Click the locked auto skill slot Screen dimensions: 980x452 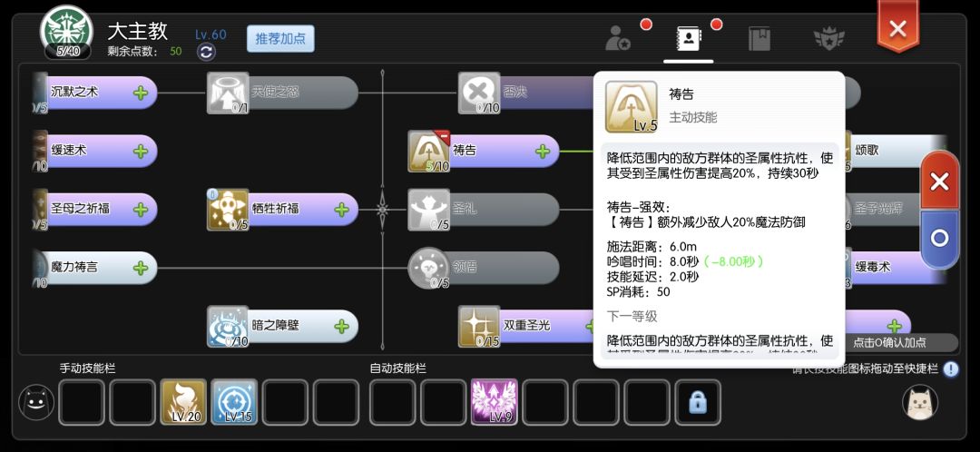pyautogui.click(x=698, y=402)
